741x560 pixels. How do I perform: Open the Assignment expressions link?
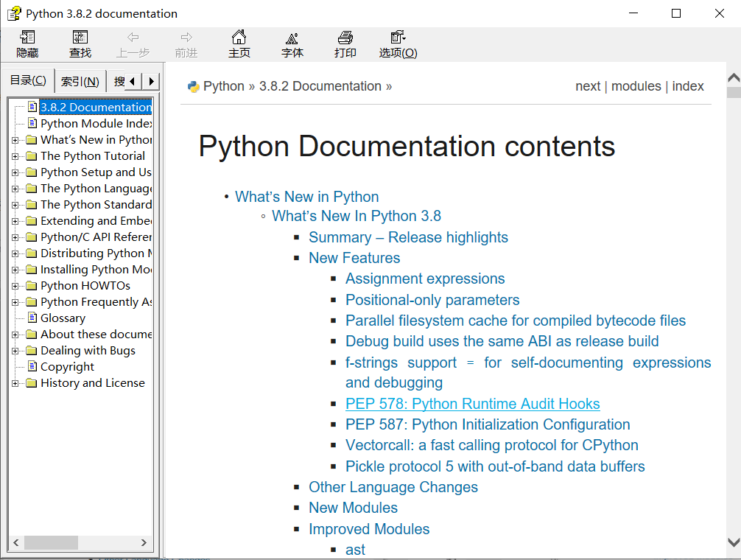(425, 279)
